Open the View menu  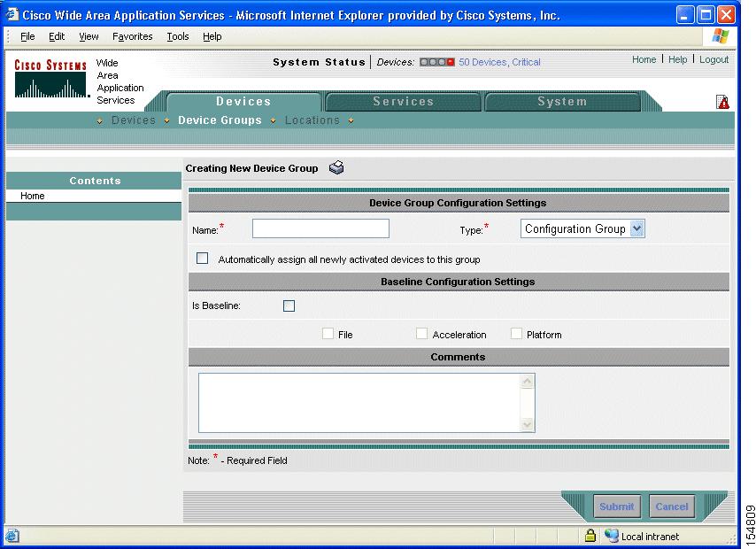tap(89, 36)
